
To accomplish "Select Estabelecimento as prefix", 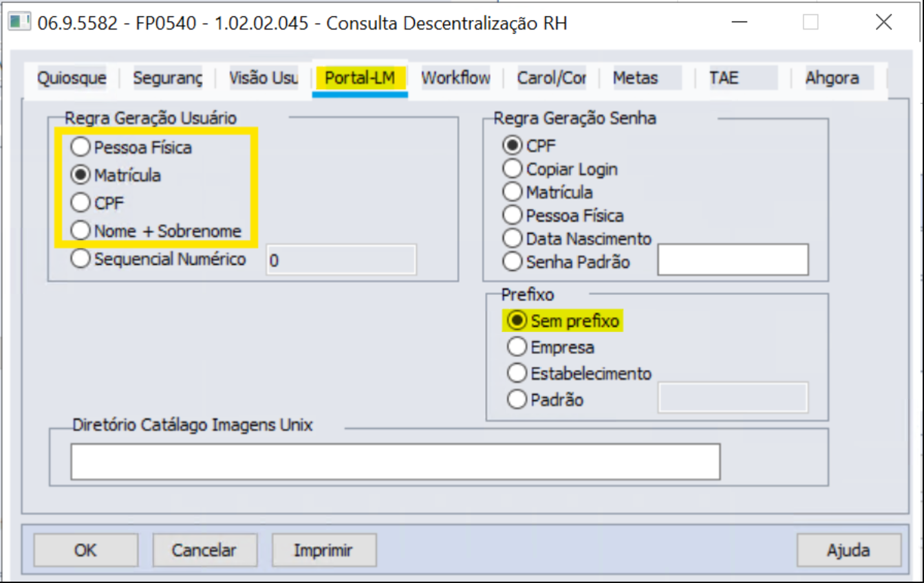I will coord(517,373).
